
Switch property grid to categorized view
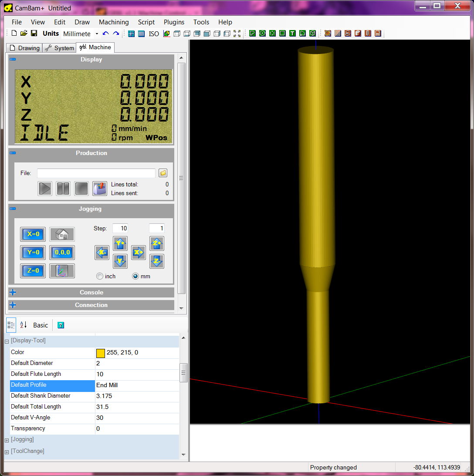tap(11, 325)
